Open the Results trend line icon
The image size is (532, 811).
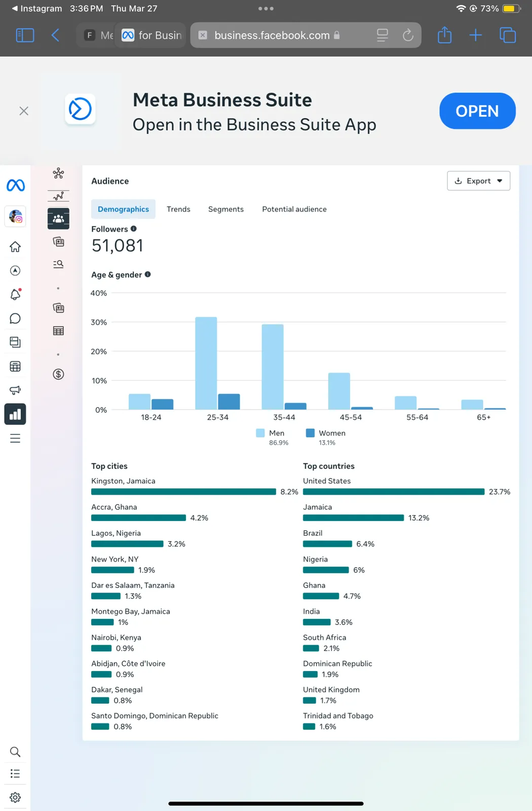pos(58,196)
